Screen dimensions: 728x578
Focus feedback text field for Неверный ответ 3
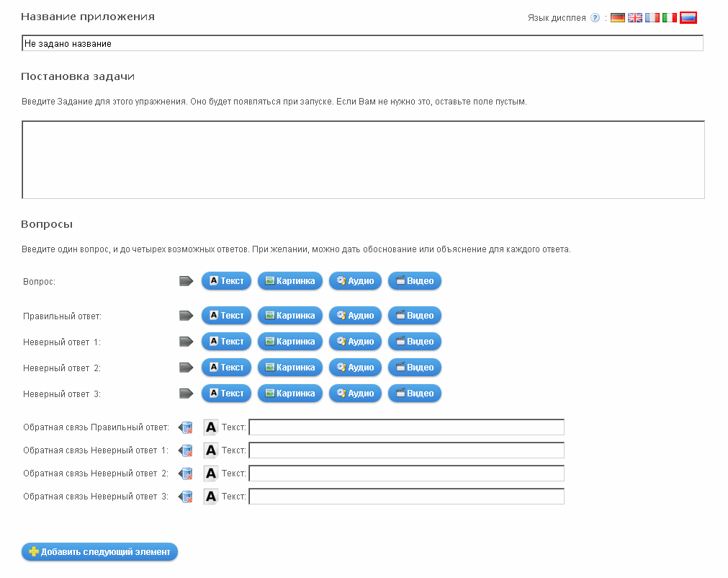407,497
